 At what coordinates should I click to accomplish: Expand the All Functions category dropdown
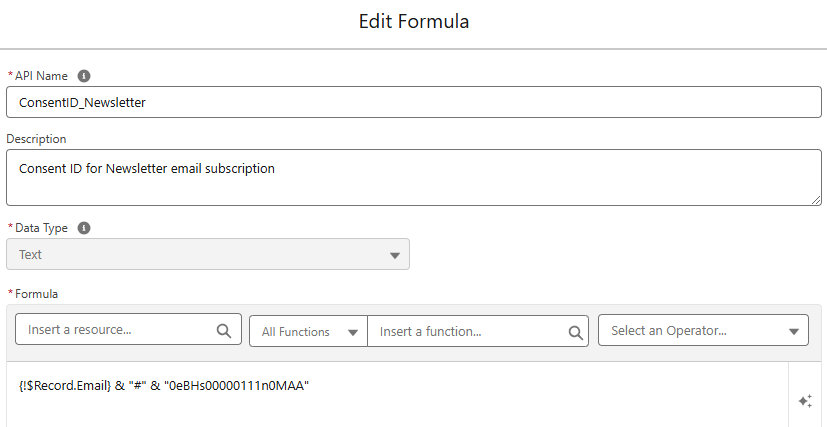[x=308, y=331]
